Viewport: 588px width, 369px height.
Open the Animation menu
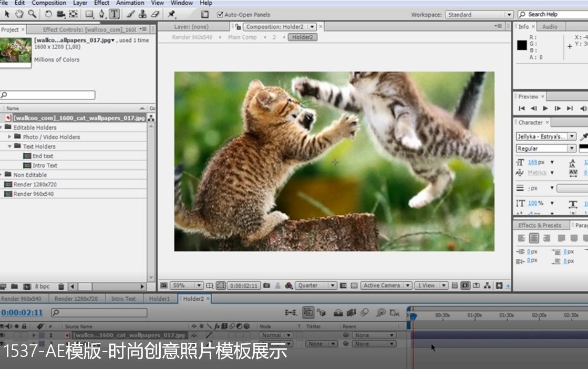(x=130, y=3)
